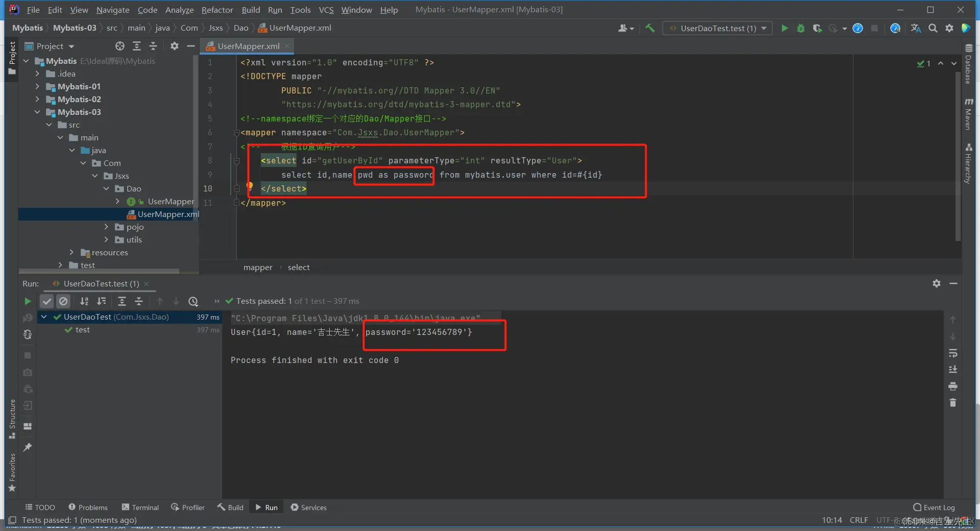The image size is (980, 531).
Task: Expand the Mybatis-02 module
Action: click(x=37, y=99)
